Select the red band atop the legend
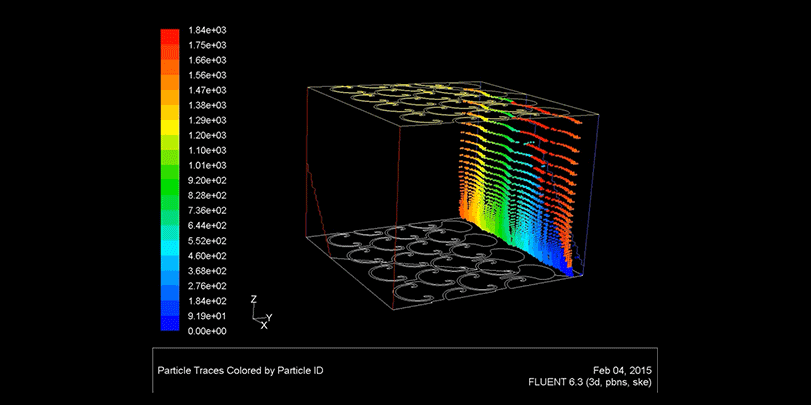The image size is (811, 405). point(170,36)
